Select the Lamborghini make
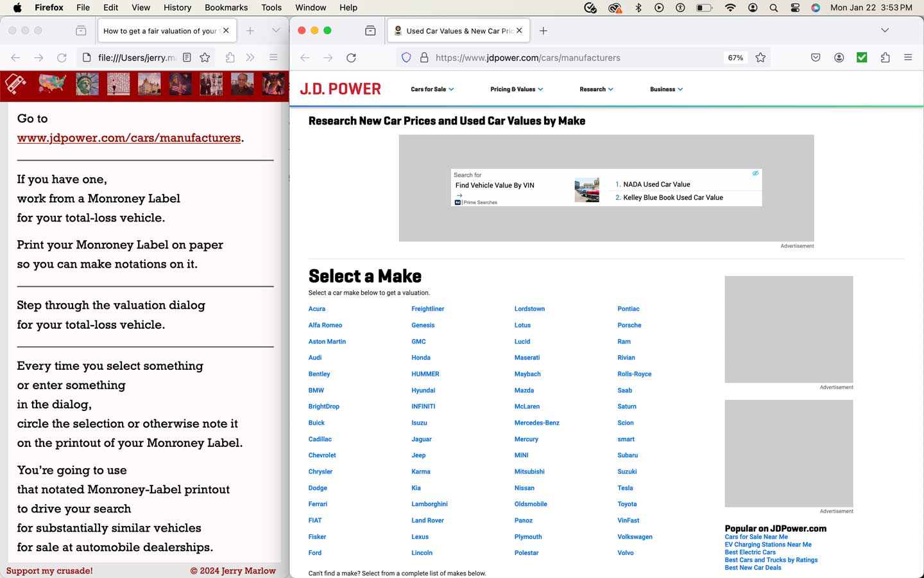This screenshot has width=924, height=578. click(429, 504)
